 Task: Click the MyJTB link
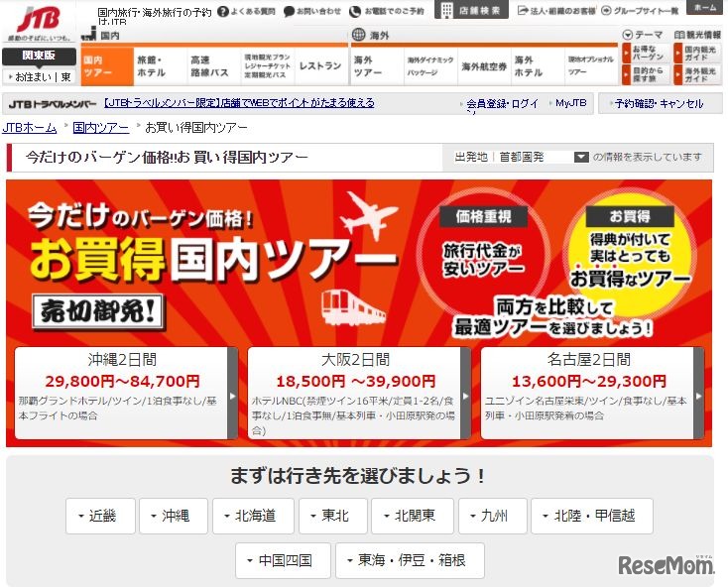[570, 102]
